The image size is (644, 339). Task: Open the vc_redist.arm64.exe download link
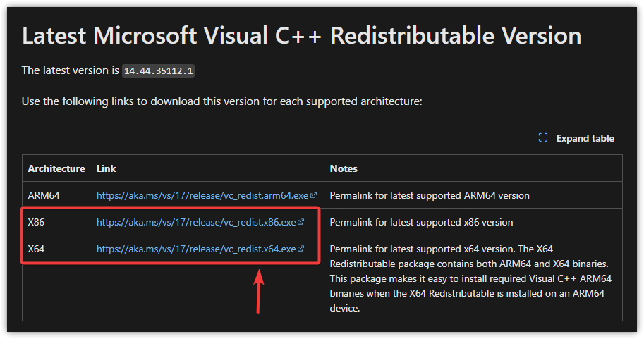(202, 195)
